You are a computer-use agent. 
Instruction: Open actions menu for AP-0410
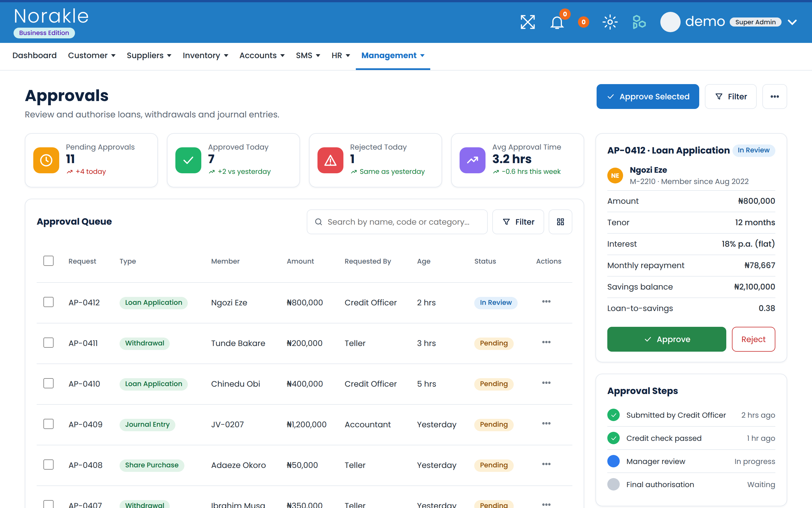pyautogui.click(x=546, y=383)
